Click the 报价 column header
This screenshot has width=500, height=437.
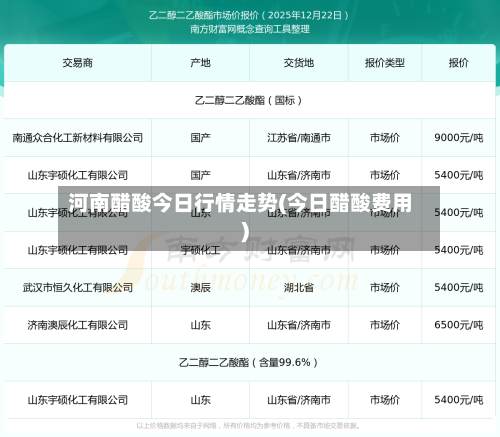pos(458,63)
